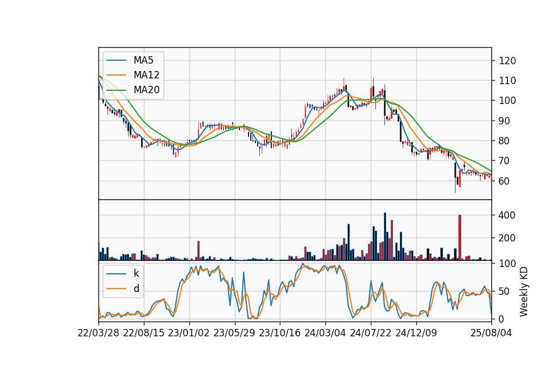Viewport: 546px width, 392px height.
Task: Click the 24/07/22 date label
Action: click(370, 333)
